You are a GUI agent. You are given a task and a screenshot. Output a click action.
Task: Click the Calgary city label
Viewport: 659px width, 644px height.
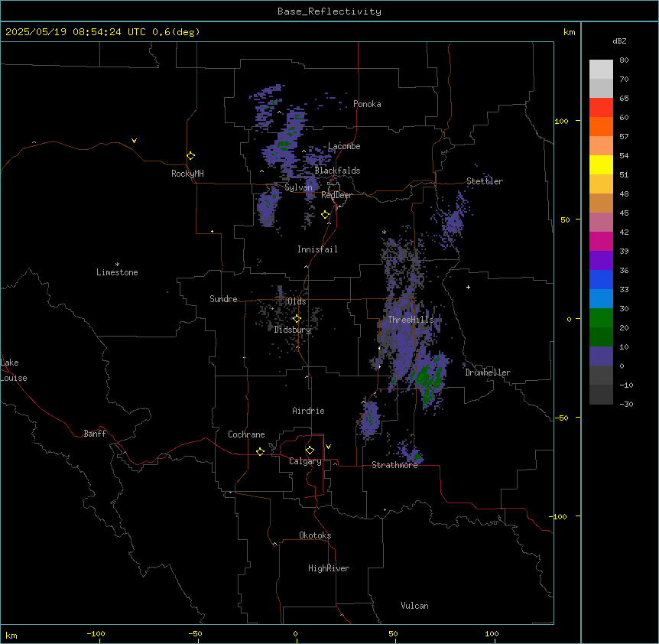pyautogui.click(x=305, y=461)
